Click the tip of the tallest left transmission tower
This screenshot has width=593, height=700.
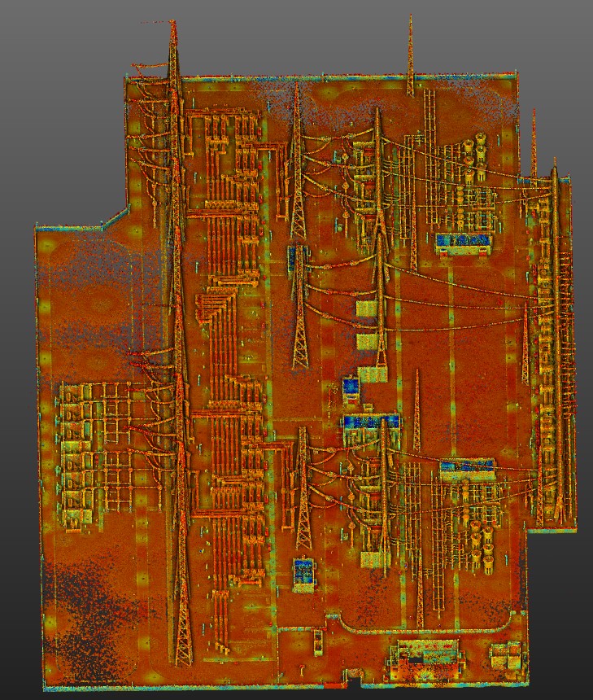[172, 23]
